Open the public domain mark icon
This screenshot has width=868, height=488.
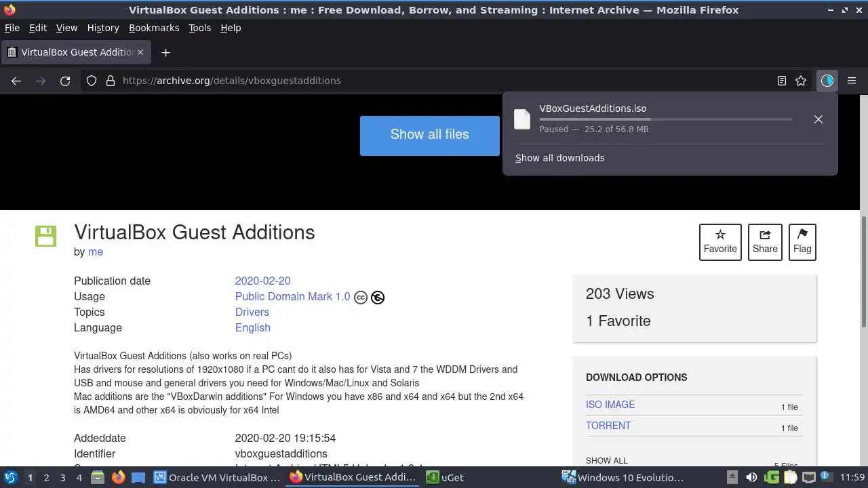tap(378, 298)
